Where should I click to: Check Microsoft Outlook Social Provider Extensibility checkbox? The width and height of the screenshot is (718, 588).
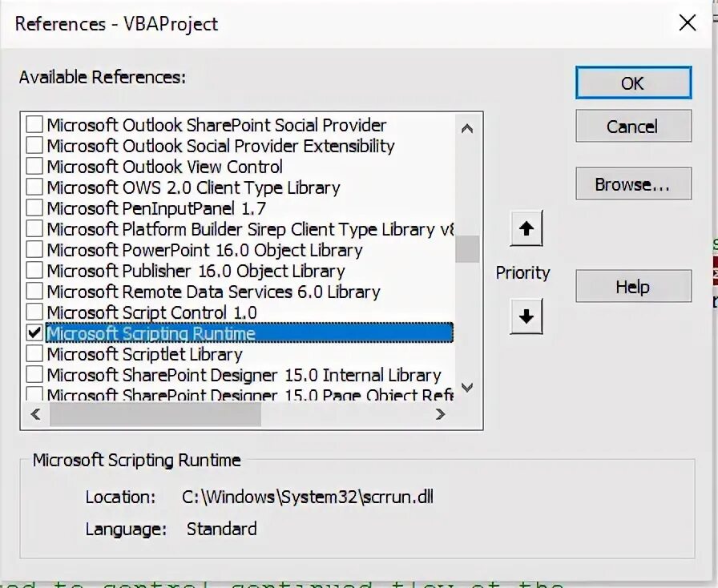click(x=34, y=145)
